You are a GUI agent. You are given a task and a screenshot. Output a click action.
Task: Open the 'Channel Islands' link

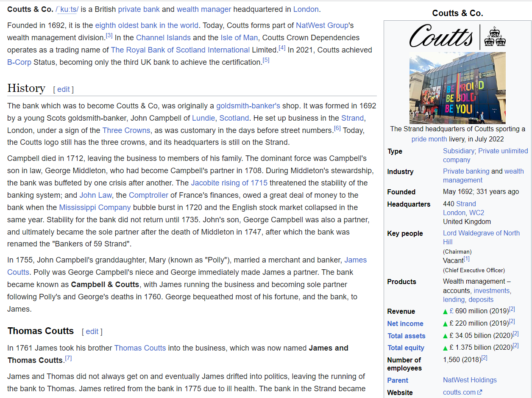tap(163, 38)
